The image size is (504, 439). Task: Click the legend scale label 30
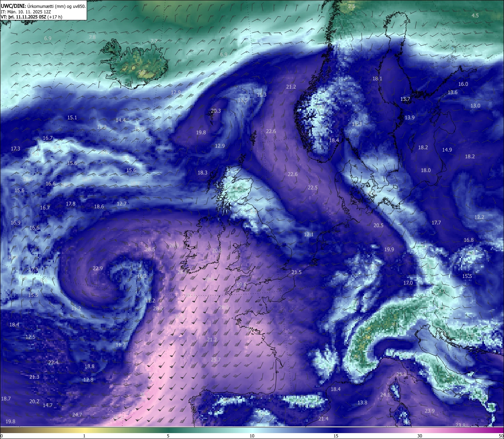point(420,435)
